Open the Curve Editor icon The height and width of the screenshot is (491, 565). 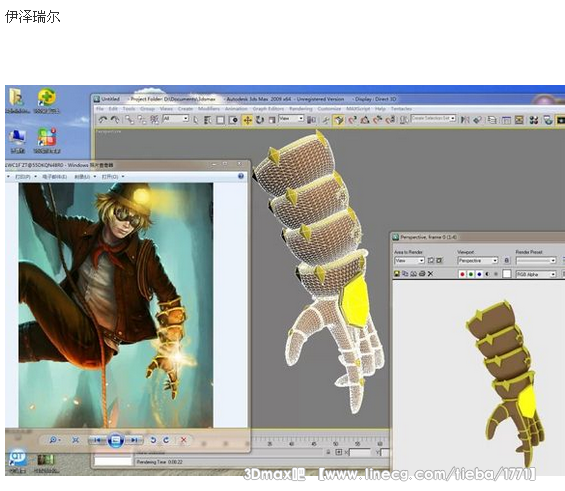(506, 120)
